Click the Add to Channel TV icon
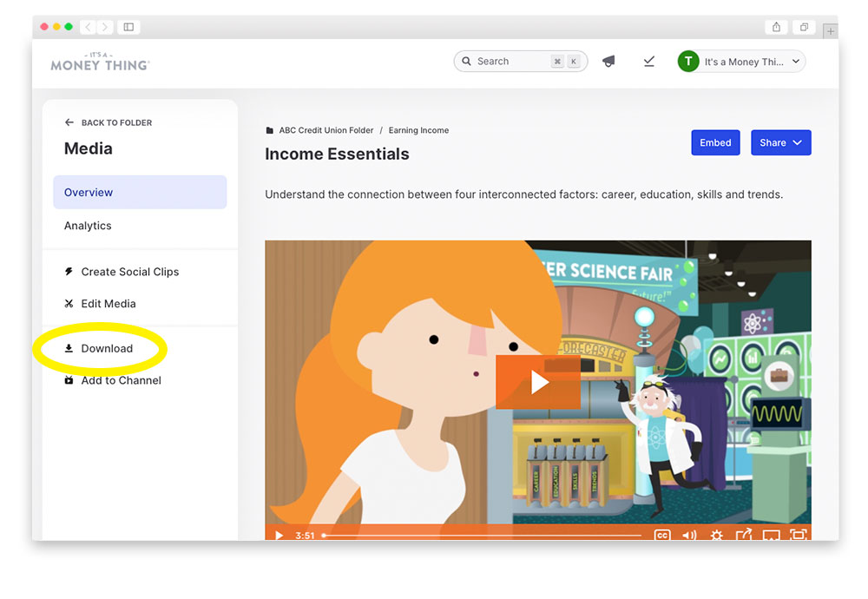The height and width of the screenshot is (599, 868). (x=69, y=380)
